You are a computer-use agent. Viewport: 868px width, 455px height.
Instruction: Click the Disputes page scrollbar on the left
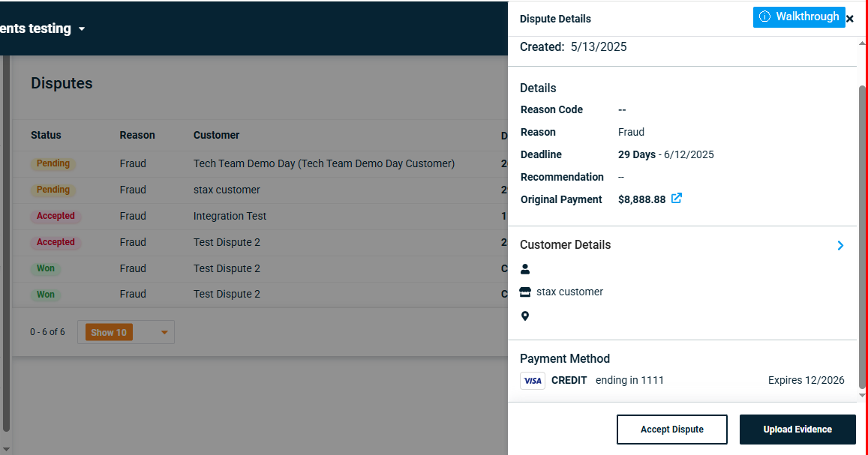6,244
